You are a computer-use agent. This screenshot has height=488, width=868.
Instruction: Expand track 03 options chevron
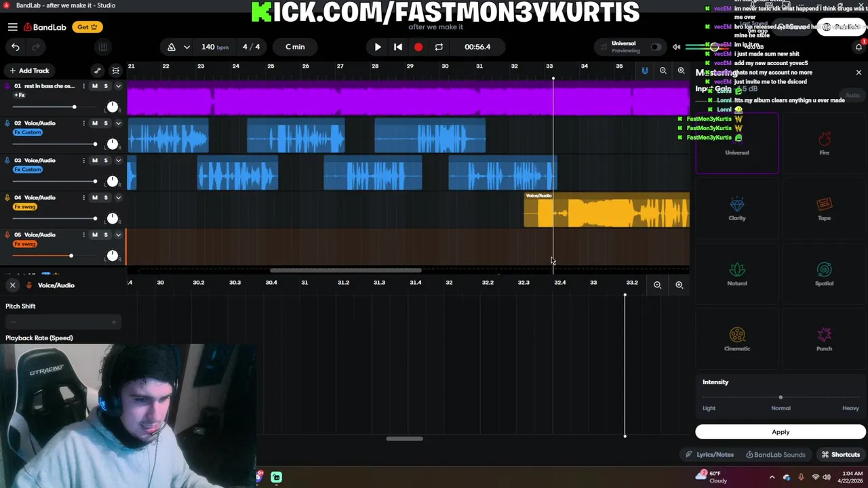118,161
